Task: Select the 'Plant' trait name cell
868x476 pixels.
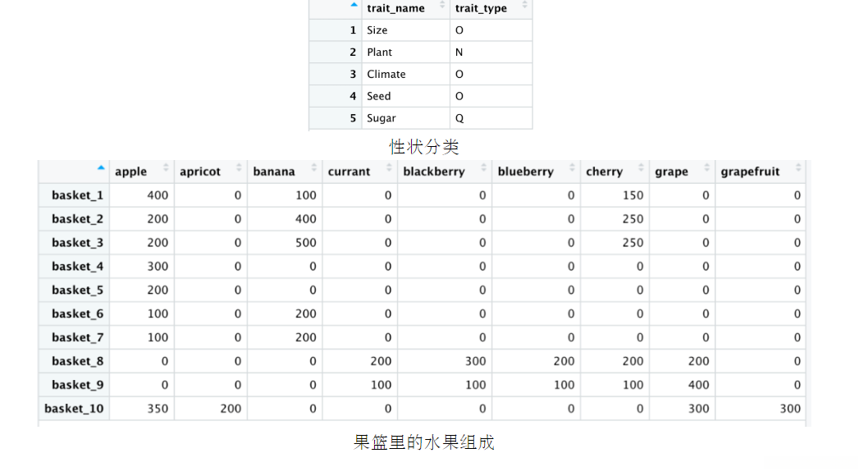Action: [406, 52]
